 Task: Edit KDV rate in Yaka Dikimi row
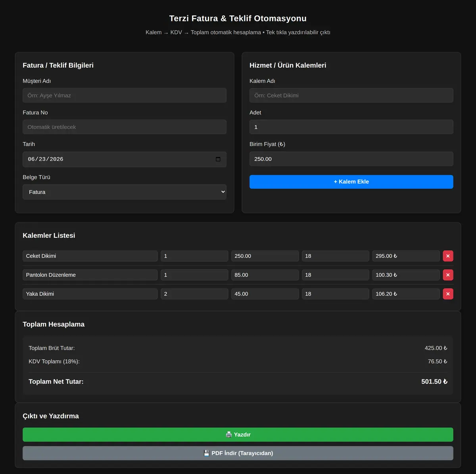(335, 294)
